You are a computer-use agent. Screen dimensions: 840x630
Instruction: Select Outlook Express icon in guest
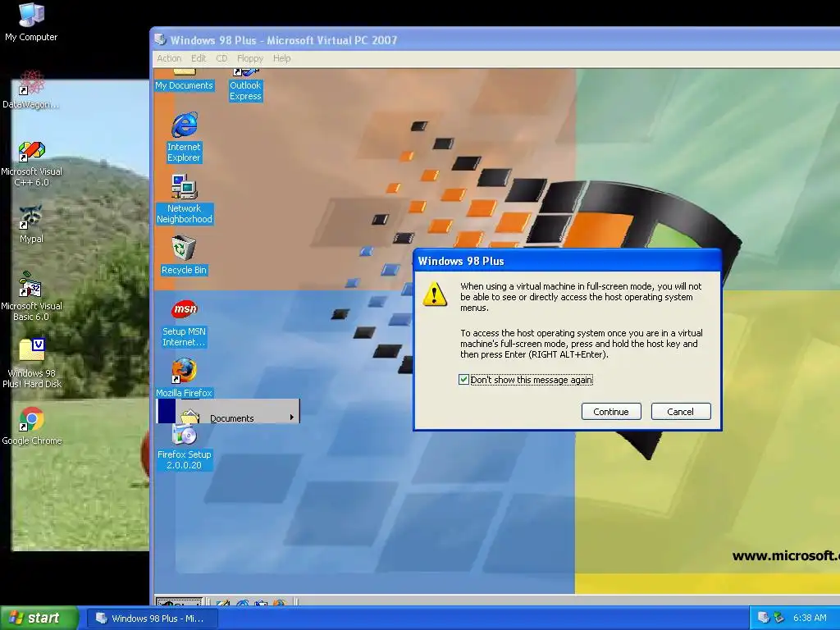pos(245,84)
